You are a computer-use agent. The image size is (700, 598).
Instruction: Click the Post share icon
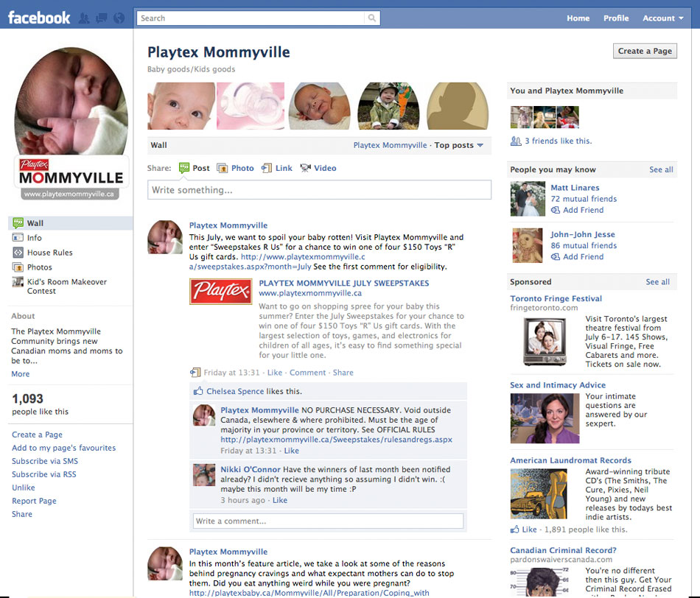pyautogui.click(x=184, y=168)
